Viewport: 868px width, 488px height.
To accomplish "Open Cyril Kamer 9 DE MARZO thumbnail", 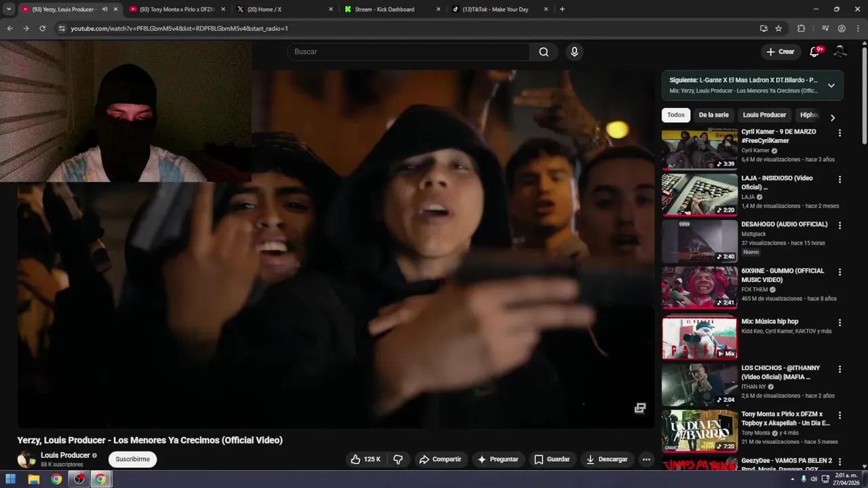I will click(699, 149).
